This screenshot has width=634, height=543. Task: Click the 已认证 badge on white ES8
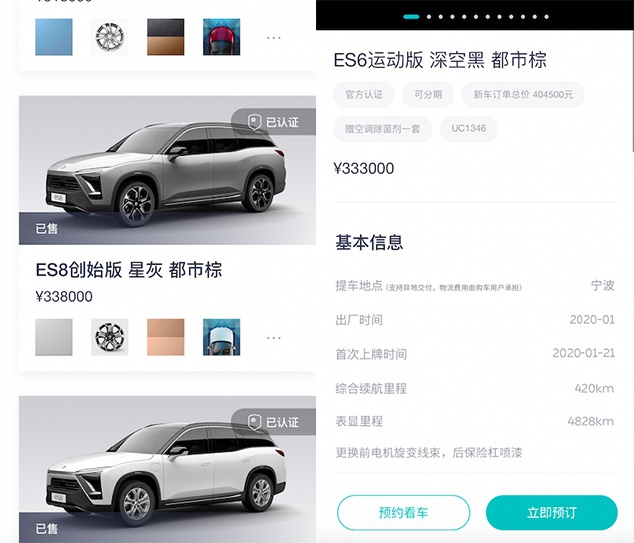(x=273, y=422)
